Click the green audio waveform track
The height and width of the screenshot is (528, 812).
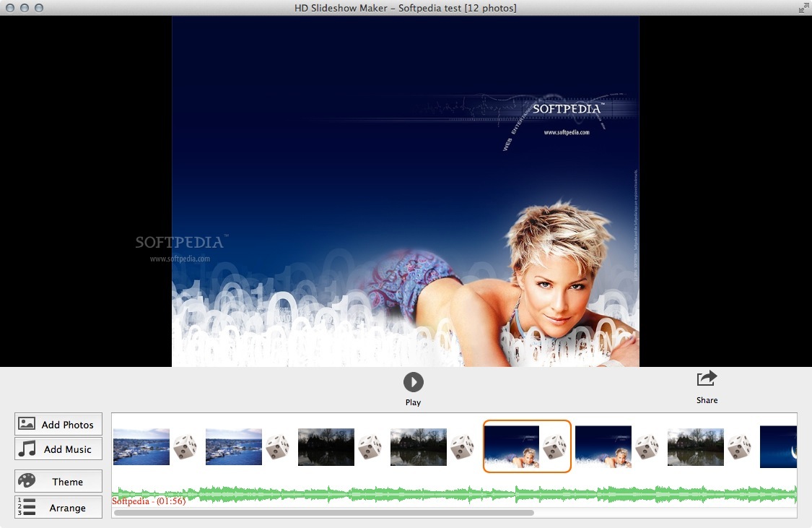454,494
